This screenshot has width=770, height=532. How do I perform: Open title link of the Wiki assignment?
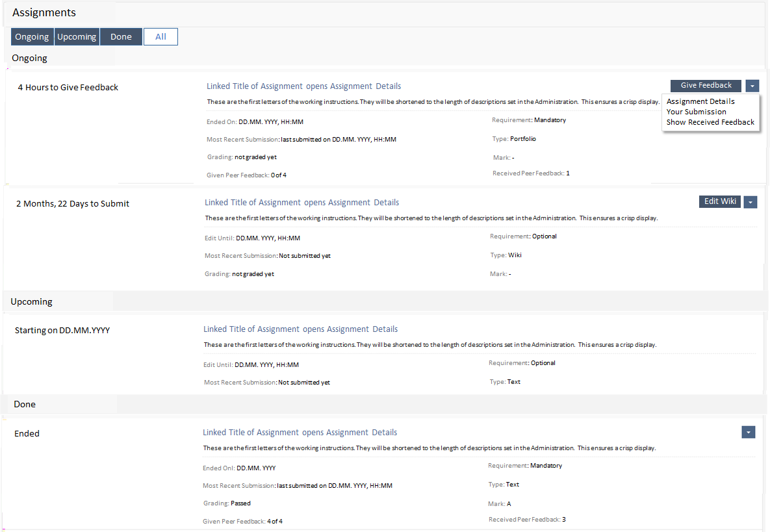(302, 203)
